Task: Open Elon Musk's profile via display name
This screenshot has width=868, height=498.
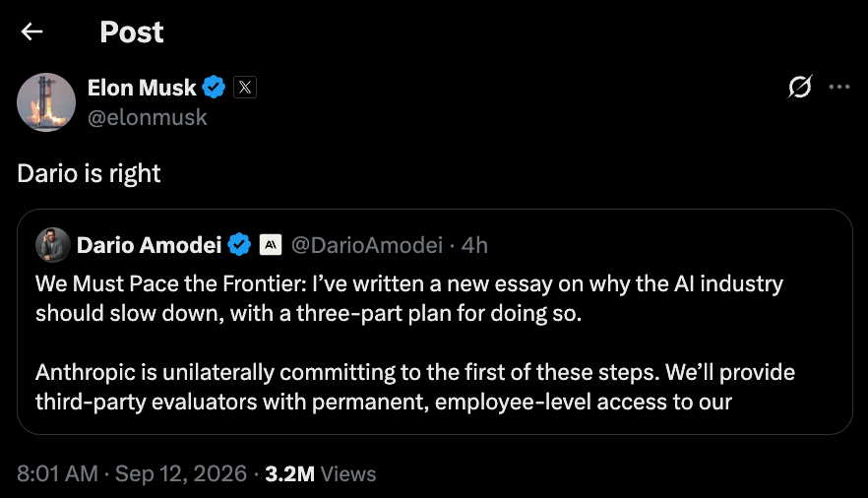Action: point(142,88)
